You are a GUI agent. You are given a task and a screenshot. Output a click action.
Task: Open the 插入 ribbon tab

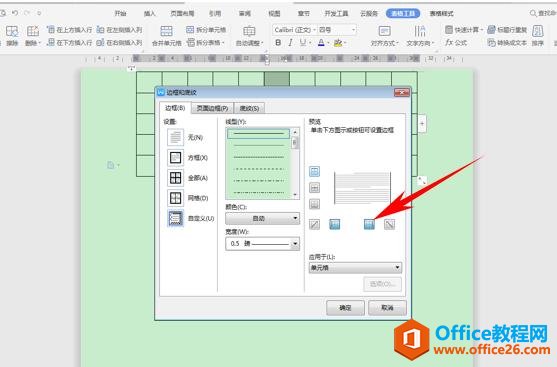(x=150, y=14)
